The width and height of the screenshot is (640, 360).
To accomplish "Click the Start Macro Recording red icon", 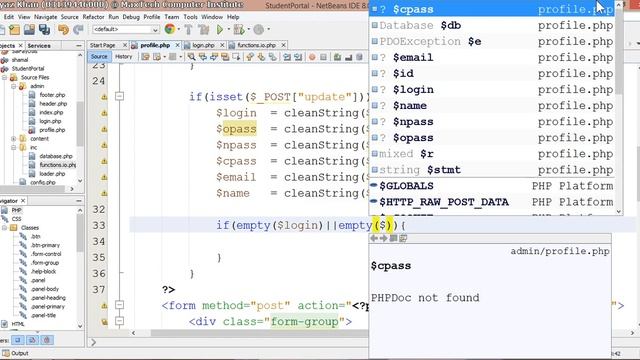I will 312,57.
